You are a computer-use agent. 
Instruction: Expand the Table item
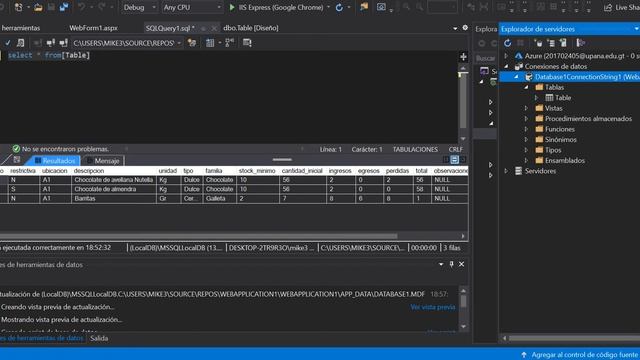pyautogui.click(x=537, y=98)
